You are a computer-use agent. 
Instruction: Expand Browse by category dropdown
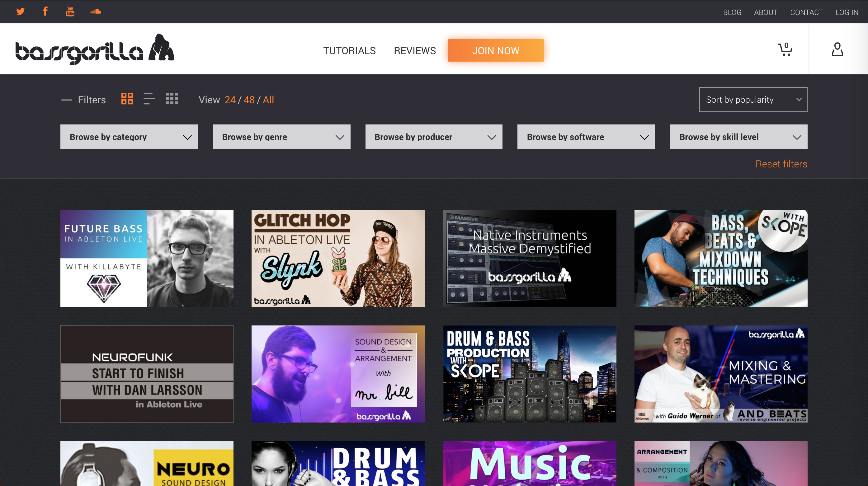click(x=129, y=137)
